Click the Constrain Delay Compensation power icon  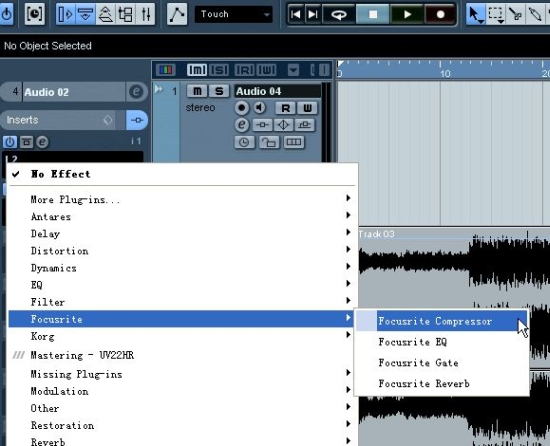(x=6, y=14)
